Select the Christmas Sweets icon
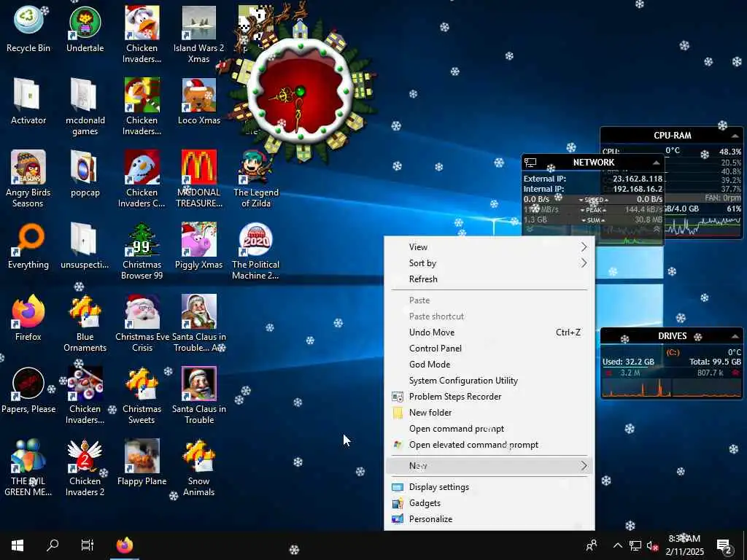The image size is (747, 560). pos(142,396)
